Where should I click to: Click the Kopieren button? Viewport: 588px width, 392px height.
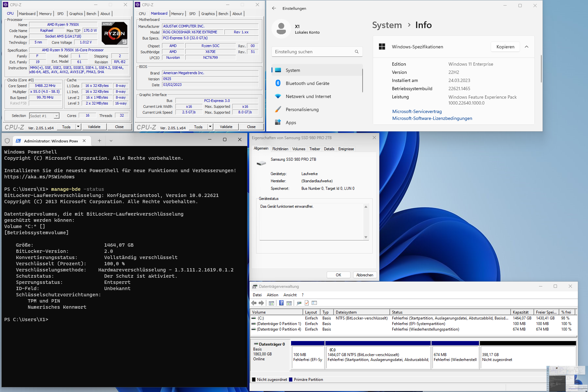click(505, 47)
